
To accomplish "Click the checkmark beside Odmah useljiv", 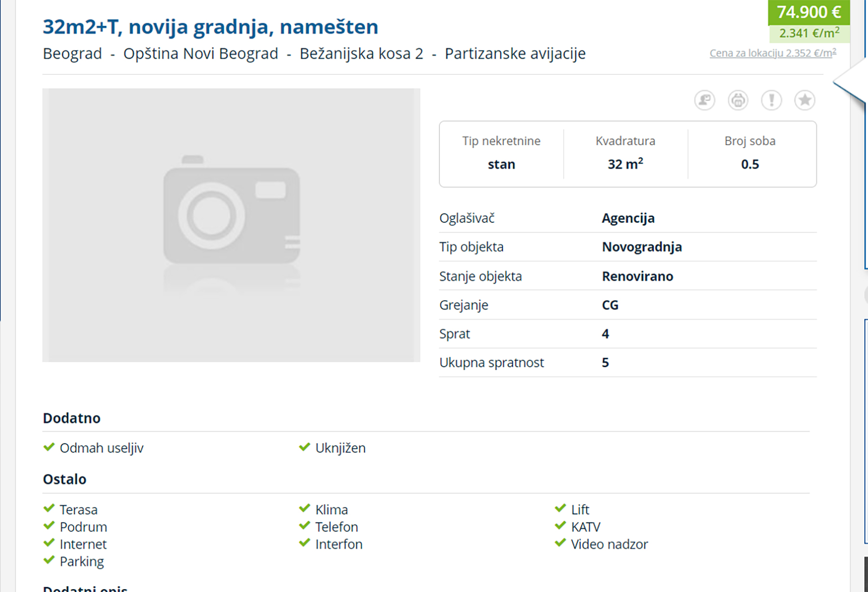I will (x=49, y=447).
